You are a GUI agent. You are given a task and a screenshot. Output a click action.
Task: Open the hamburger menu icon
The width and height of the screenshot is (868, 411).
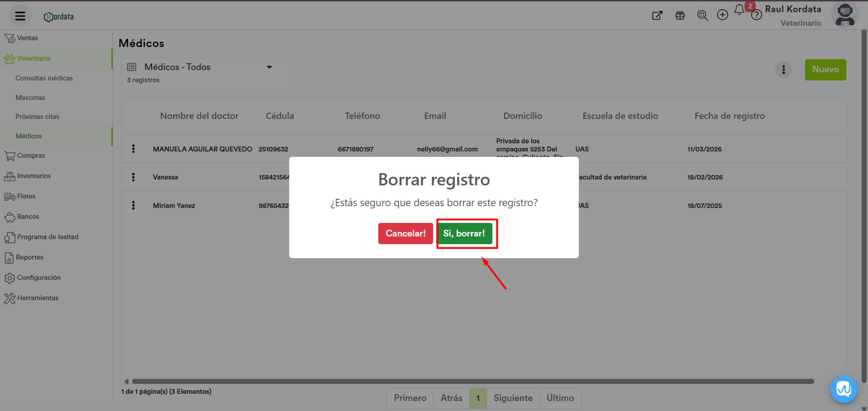tap(20, 16)
